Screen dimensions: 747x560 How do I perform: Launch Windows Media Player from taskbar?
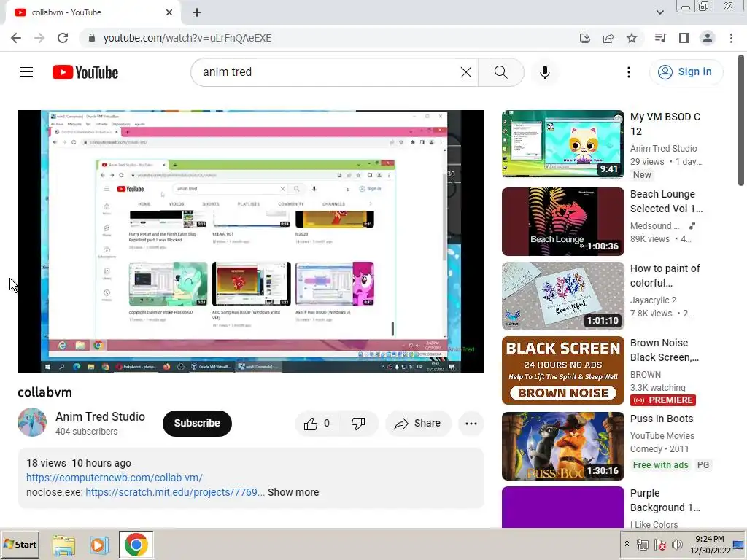tap(99, 545)
